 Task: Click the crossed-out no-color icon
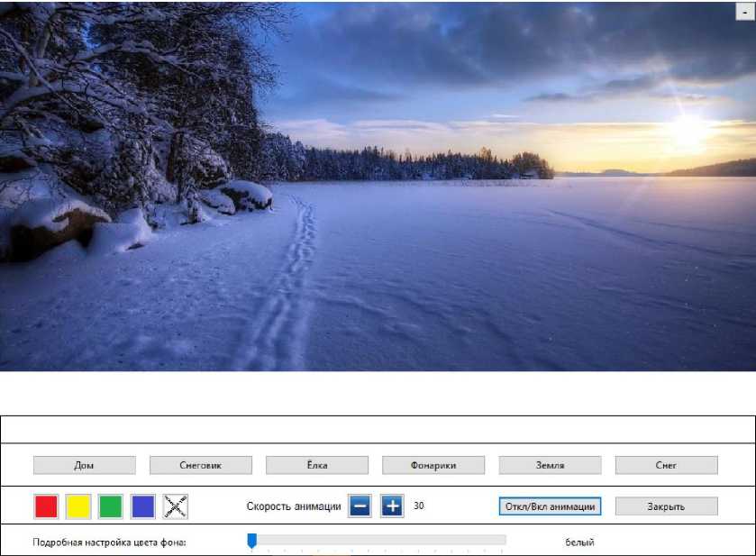pos(176,506)
